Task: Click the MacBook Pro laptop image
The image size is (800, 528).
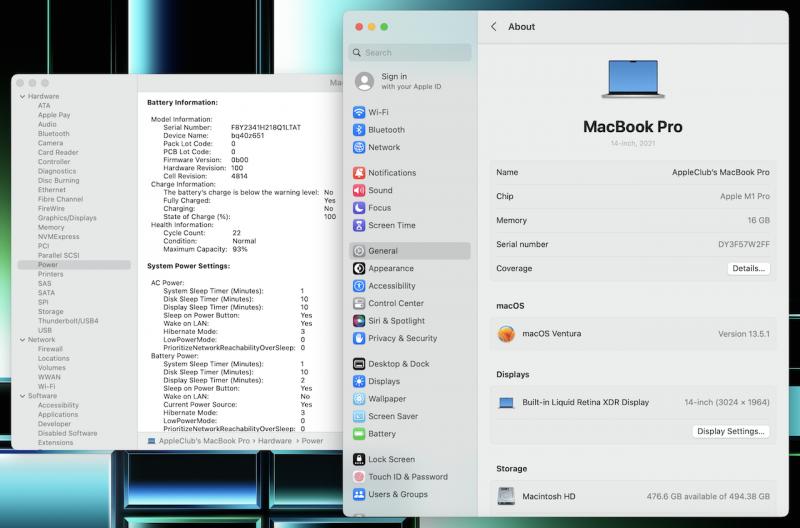Action: click(x=633, y=79)
